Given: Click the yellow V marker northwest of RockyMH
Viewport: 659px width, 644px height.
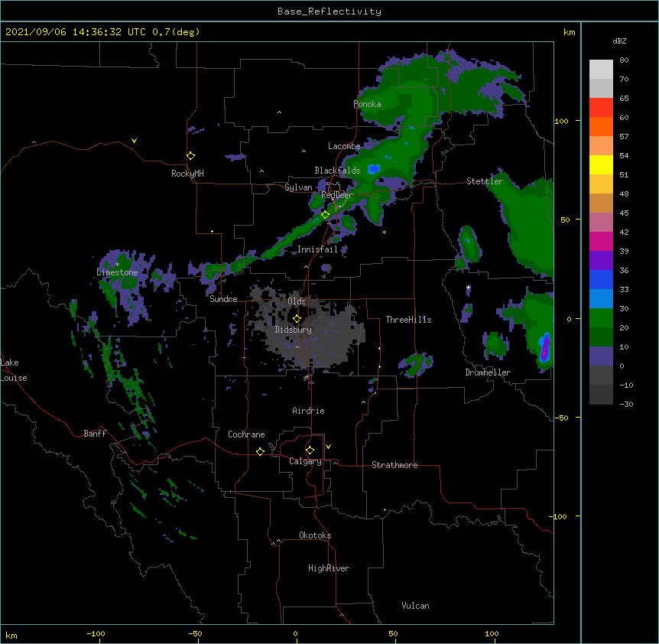Looking at the screenshot, I should 134,141.
